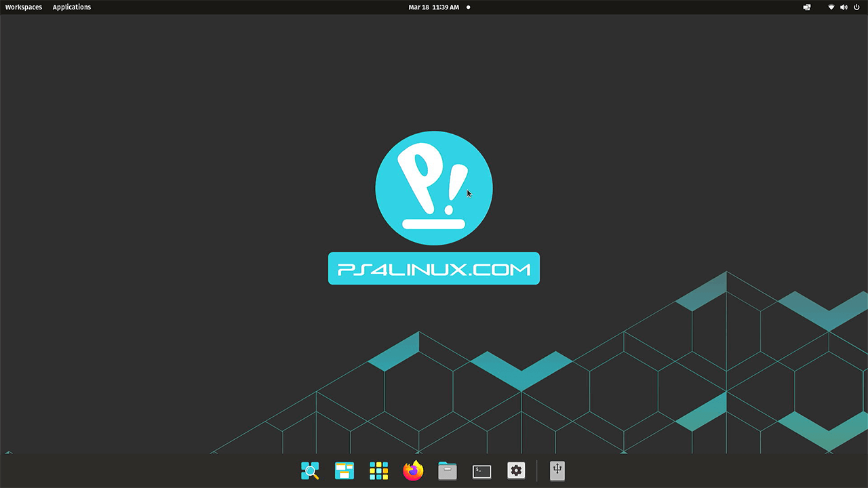Click the vertical separator line in dock
This screenshot has height=488, width=868.
pos(536,470)
